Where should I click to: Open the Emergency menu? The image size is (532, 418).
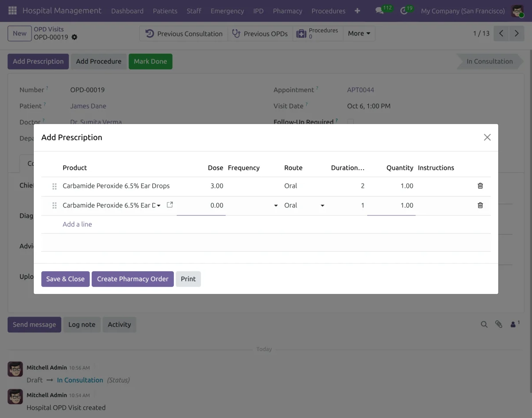tap(227, 11)
